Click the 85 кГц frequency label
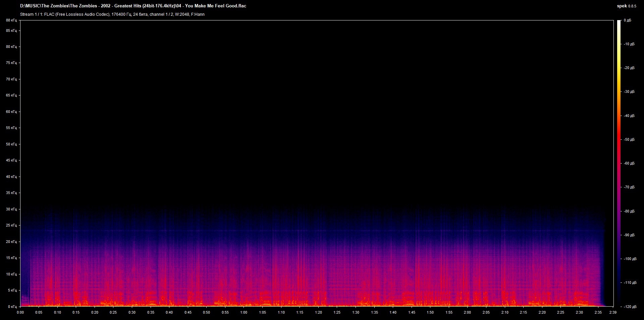This screenshot has width=644, height=320. [11, 30]
